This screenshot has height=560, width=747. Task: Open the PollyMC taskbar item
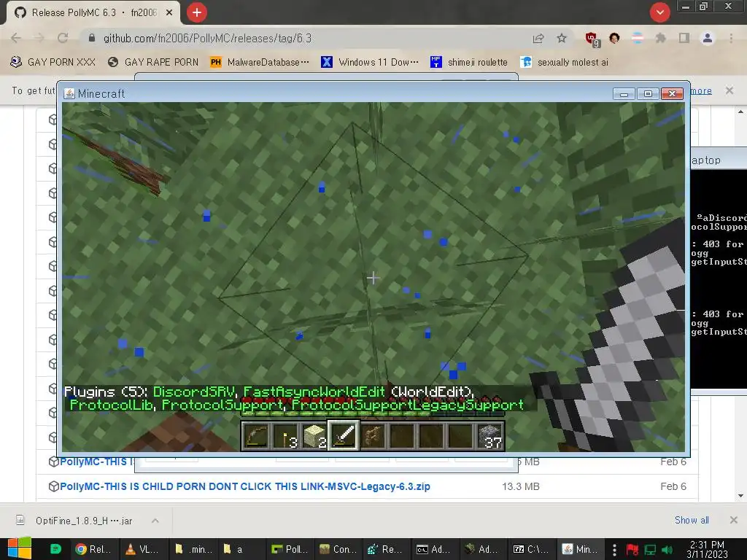[290, 549]
